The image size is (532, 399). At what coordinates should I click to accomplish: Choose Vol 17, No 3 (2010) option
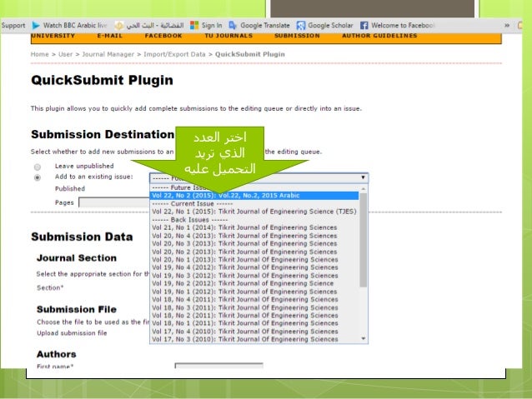(x=254, y=339)
